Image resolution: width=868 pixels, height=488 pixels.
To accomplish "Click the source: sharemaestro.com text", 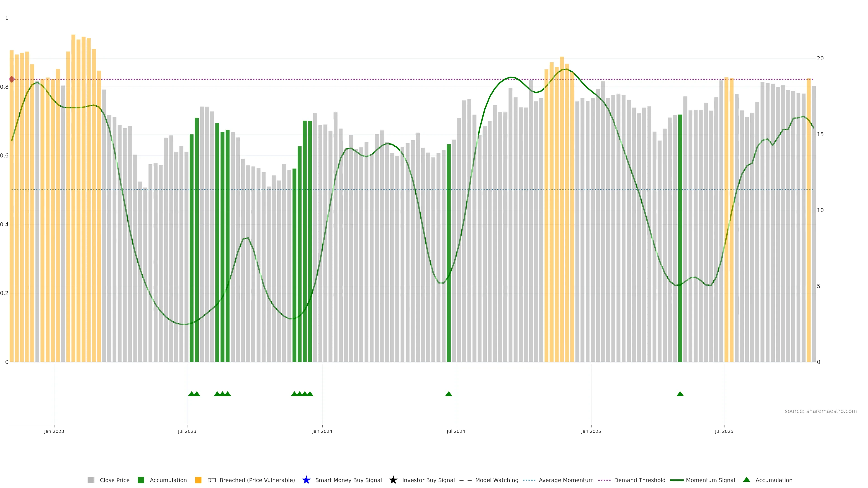I will (x=821, y=411).
